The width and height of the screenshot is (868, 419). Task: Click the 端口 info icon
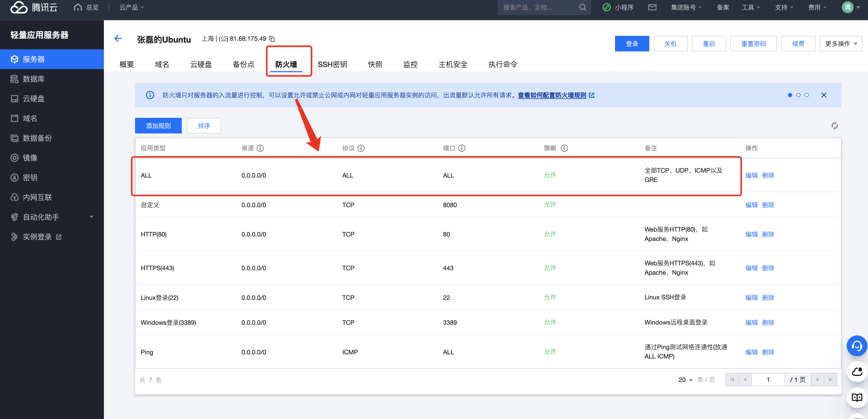462,148
